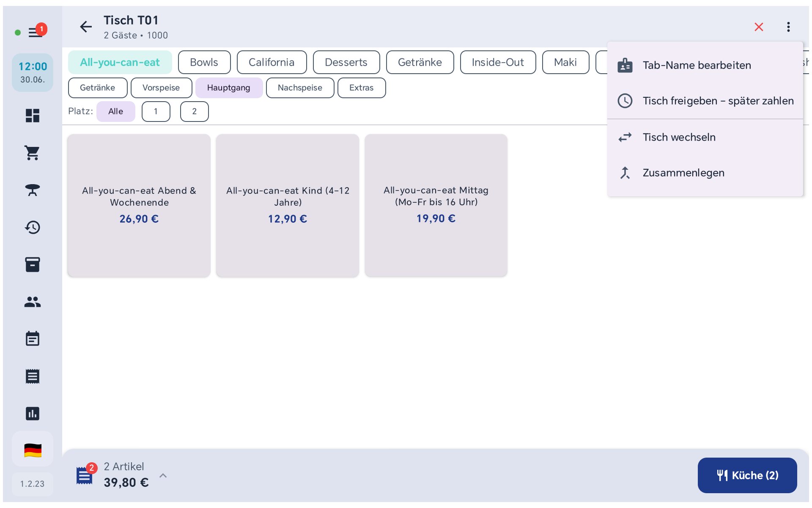812x508 pixels.
Task: Set course to Extras
Action: 362,88
